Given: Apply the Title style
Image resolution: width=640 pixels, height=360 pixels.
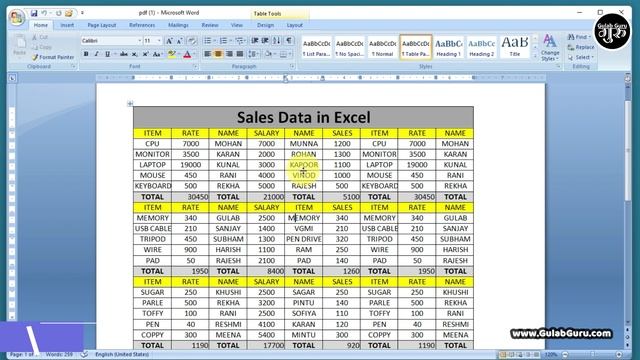Looking at the screenshot, I should coord(514,47).
